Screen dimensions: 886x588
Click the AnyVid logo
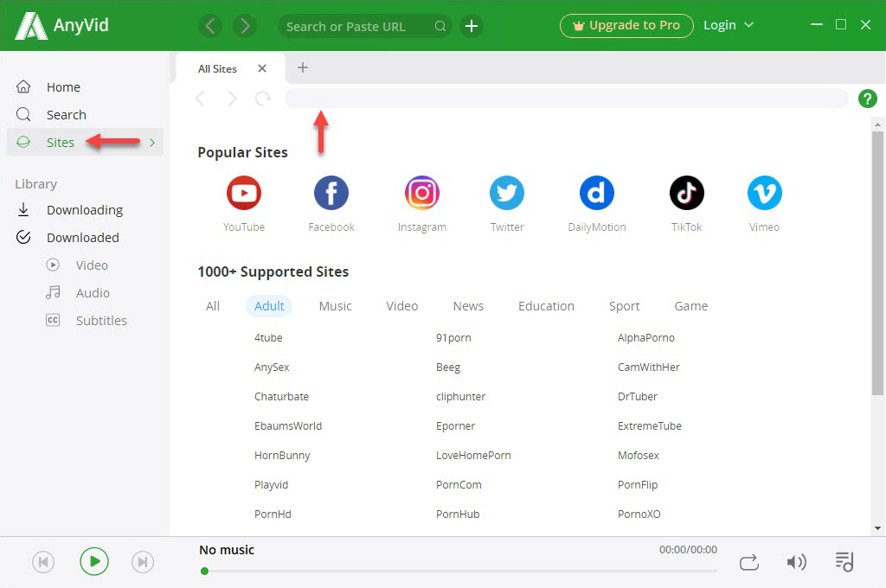click(x=61, y=25)
